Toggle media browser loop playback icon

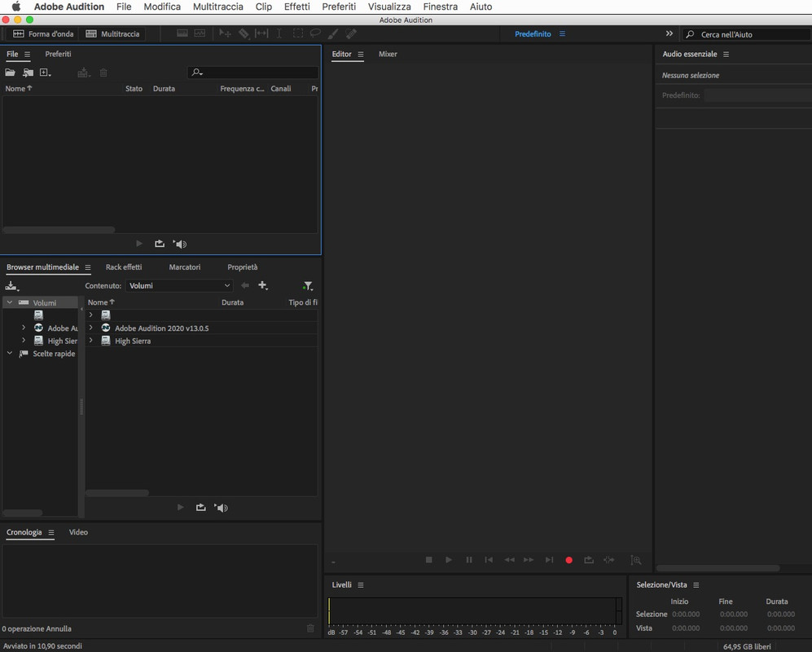pos(201,507)
